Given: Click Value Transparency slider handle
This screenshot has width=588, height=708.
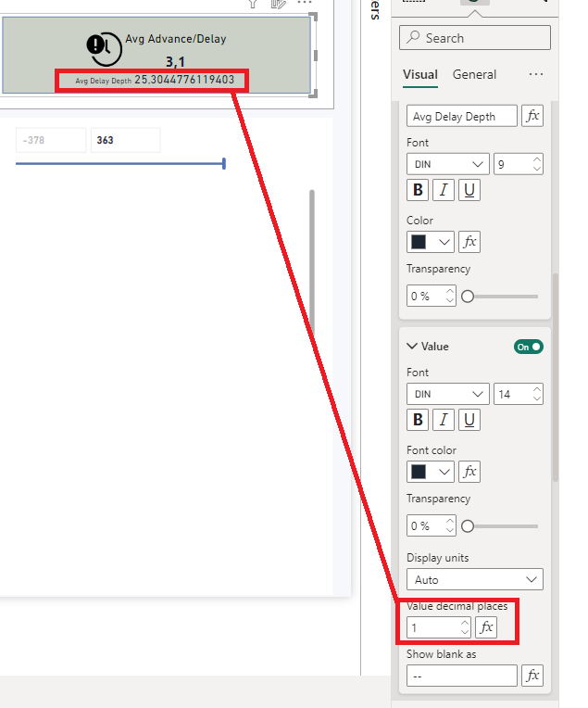Looking at the screenshot, I should 468,526.
